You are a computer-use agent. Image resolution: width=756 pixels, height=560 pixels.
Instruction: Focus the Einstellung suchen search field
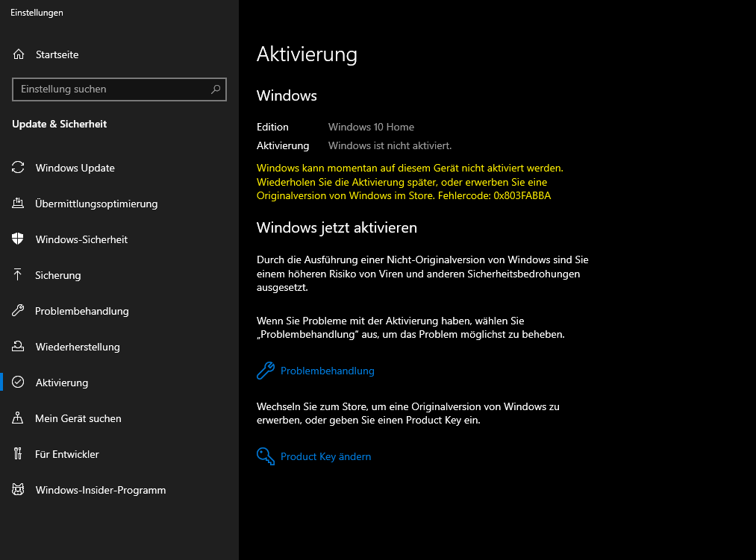(119, 89)
